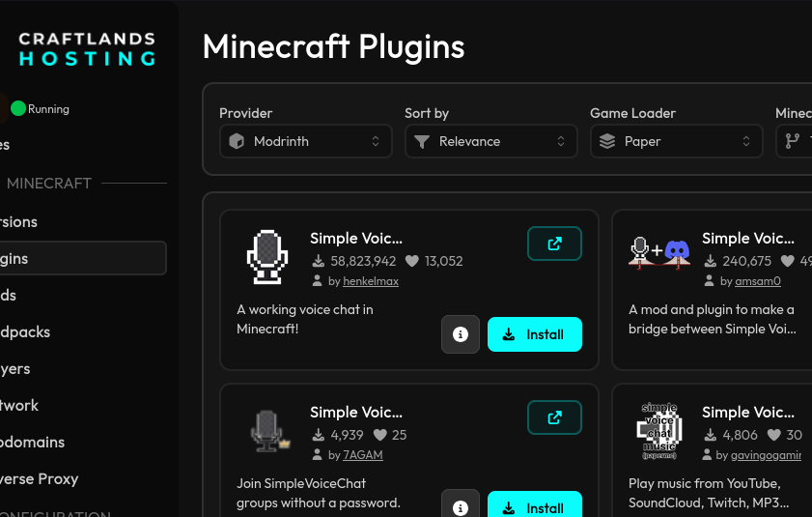Click the microphone thumbnail of henkelmax's plugin
The image size is (812, 517).
pyautogui.click(x=267, y=257)
